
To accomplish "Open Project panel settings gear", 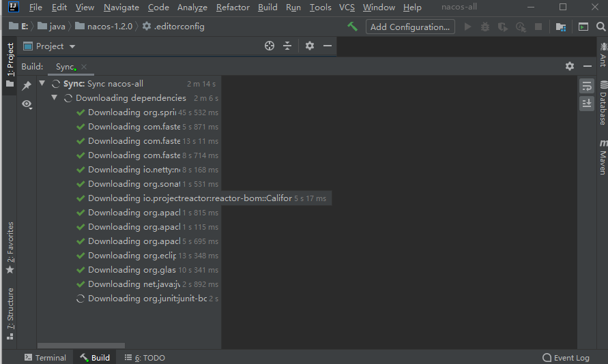I will [x=309, y=46].
